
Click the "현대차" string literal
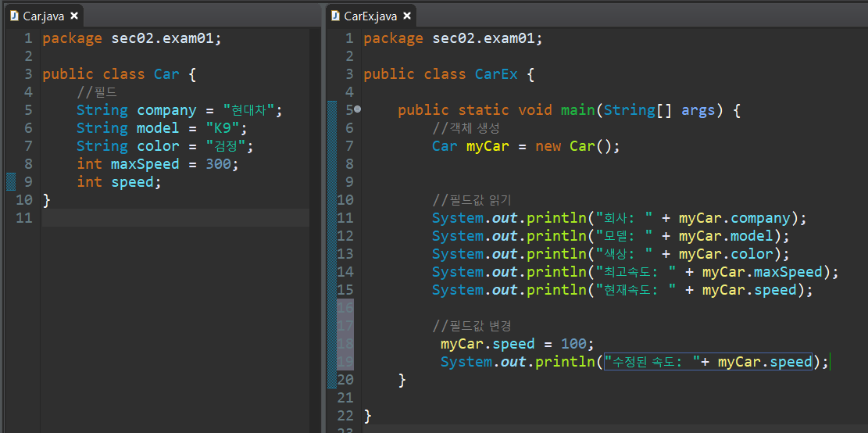249,110
